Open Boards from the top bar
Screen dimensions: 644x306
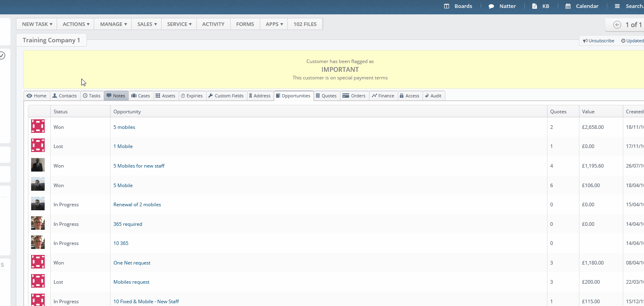[458, 6]
